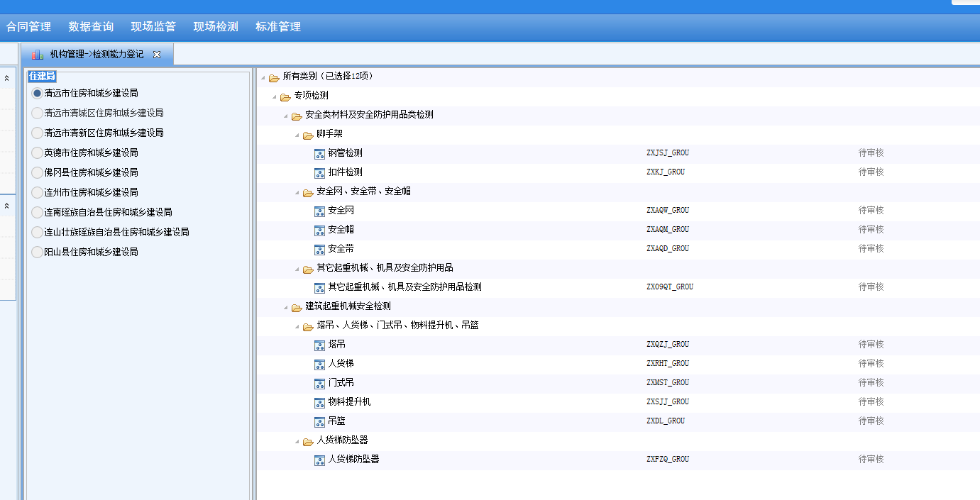Select 清远市住房和城乡建设局 radio button
Screen dimensions: 980x500
(38, 93)
